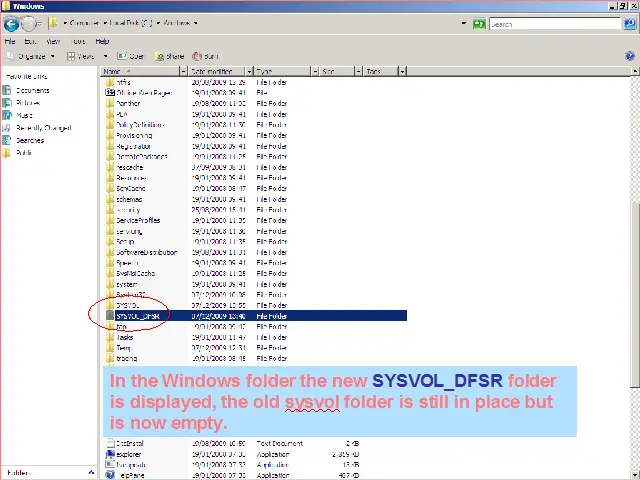Select the Music favorite link
Viewport: 640px width, 480px height.
pyautogui.click(x=24, y=116)
